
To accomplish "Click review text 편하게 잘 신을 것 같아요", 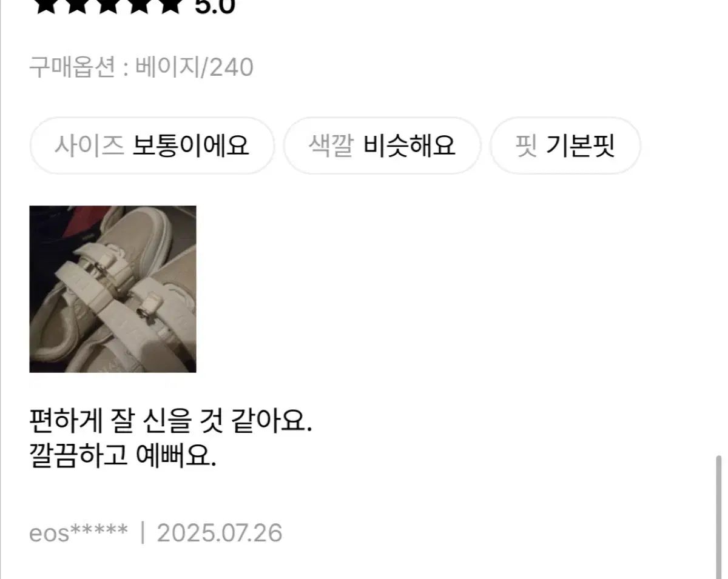I will [170, 421].
